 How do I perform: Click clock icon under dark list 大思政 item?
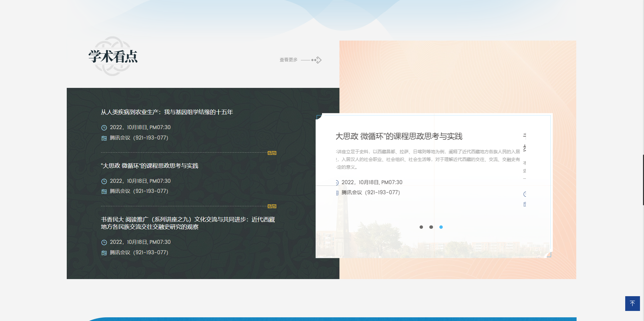[x=104, y=181]
